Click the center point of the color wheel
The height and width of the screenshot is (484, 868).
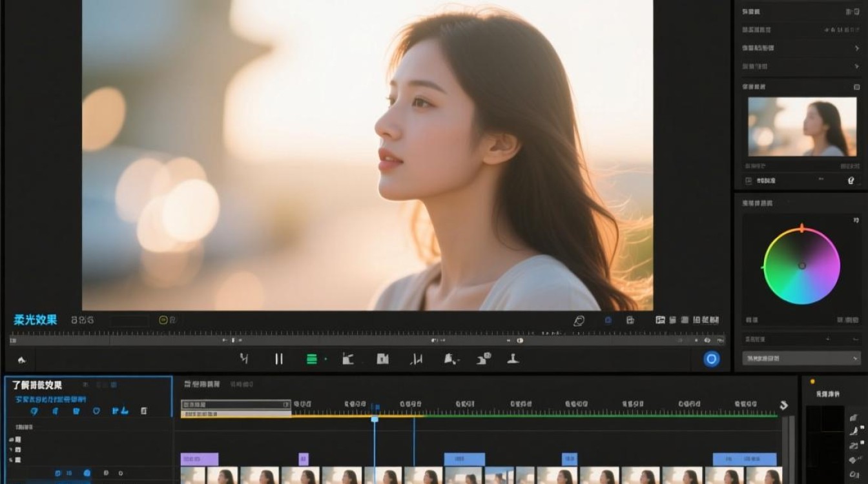pyautogui.click(x=801, y=265)
